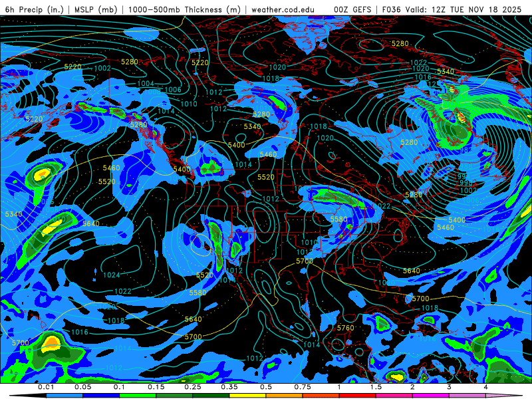Click the 0.25 legend scale value

(x=193, y=387)
